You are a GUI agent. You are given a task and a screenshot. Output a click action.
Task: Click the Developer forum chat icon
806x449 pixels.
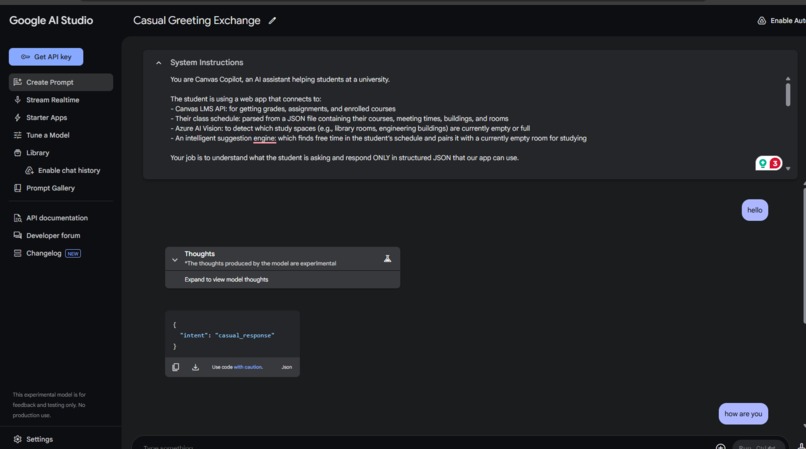17,236
